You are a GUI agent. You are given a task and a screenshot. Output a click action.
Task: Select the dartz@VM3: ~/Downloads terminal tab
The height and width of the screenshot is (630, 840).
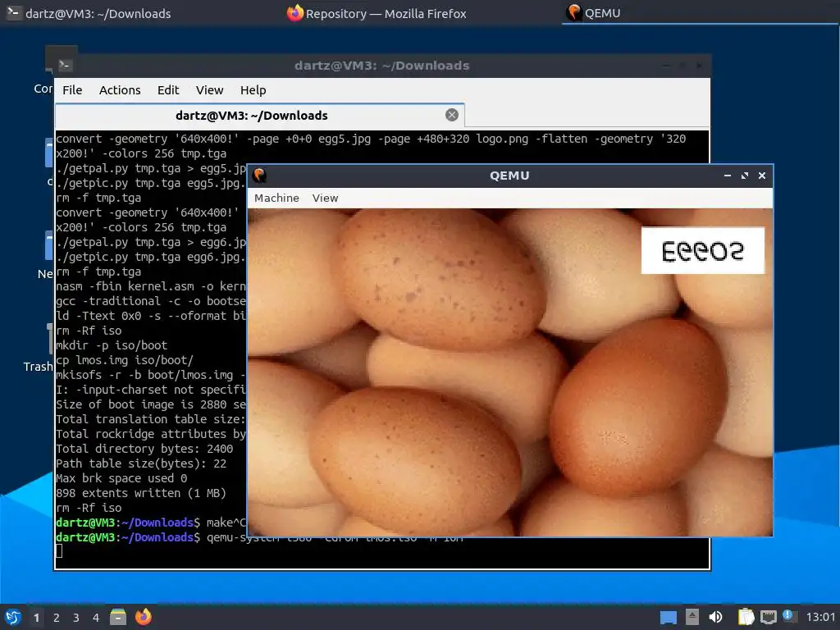pyautogui.click(x=260, y=115)
